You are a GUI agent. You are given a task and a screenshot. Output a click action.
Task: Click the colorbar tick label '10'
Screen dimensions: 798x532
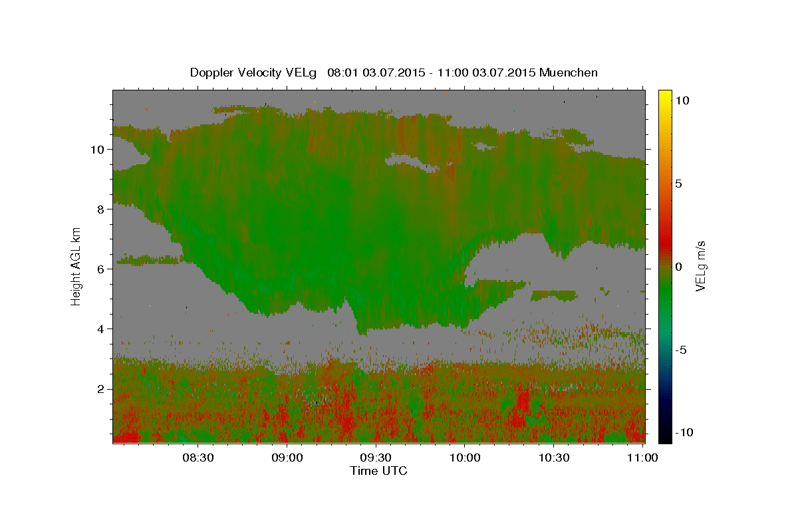click(x=683, y=100)
